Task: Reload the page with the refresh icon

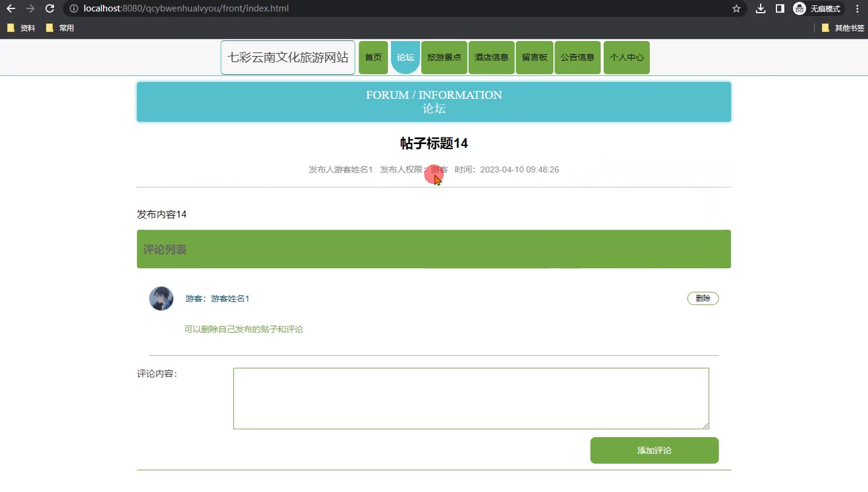Action: coord(50,8)
